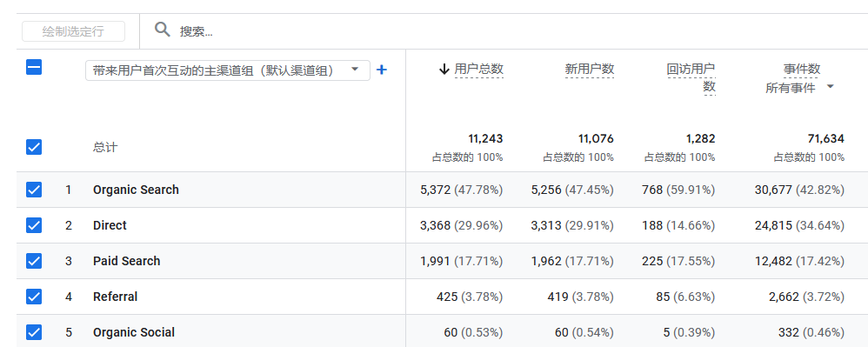The width and height of the screenshot is (868, 347).
Task: Click Paid Search new users 1,962 cell
Action: click(x=572, y=261)
